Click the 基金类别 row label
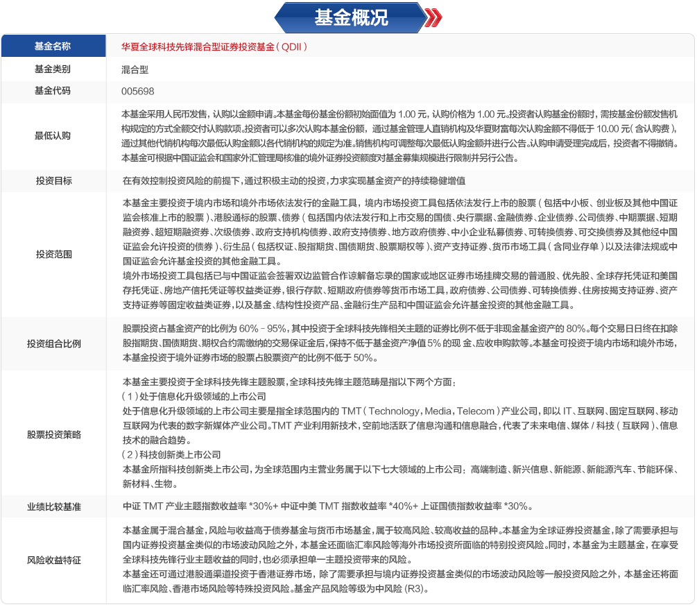 click(53, 69)
